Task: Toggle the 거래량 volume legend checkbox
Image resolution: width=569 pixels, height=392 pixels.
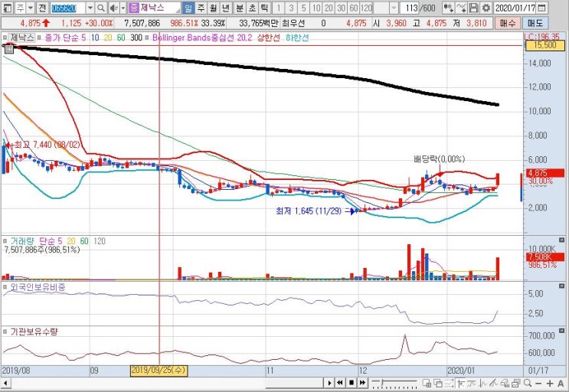Action: [x=5, y=240]
